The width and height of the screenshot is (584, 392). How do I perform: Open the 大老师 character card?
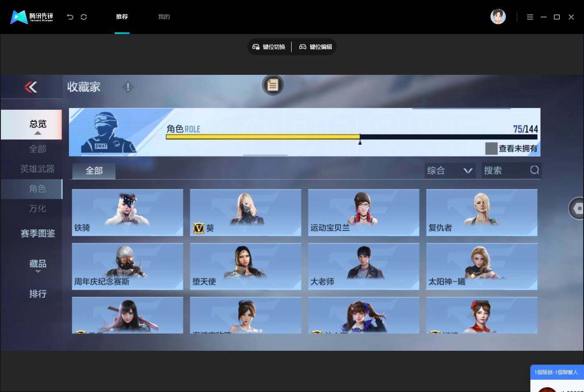click(364, 267)
